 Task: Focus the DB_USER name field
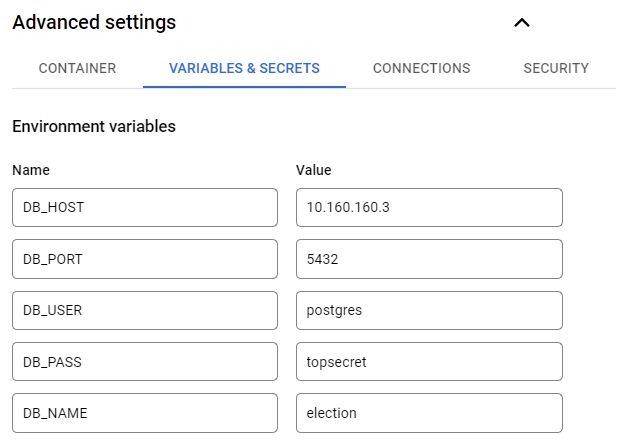(x=145, y=310)
